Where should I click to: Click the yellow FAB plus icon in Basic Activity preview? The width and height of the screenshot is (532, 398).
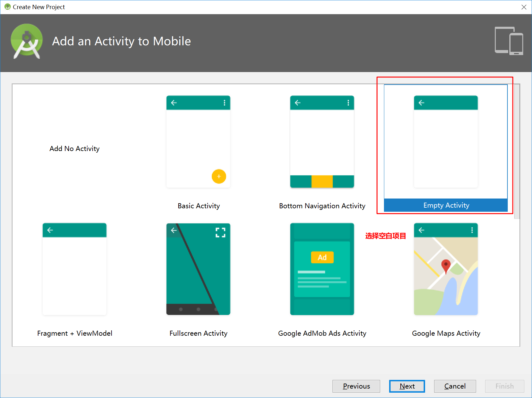pos(219,177)
